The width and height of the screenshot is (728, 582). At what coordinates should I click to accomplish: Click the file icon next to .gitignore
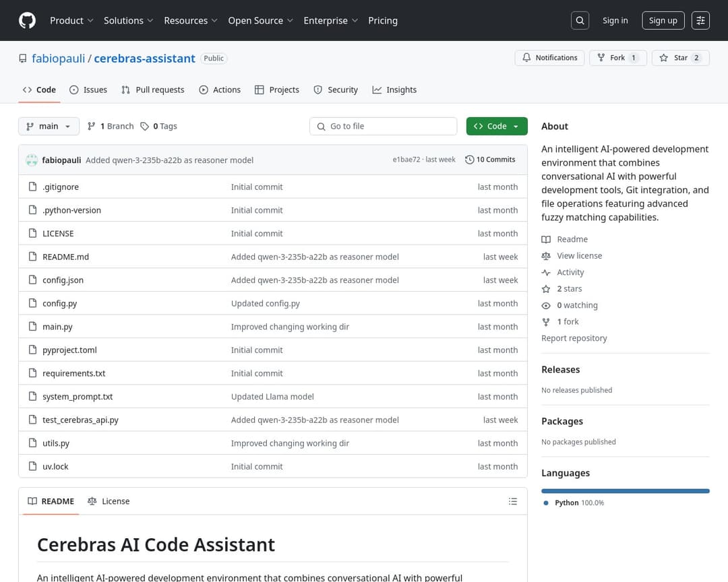(x=32, y=187)
